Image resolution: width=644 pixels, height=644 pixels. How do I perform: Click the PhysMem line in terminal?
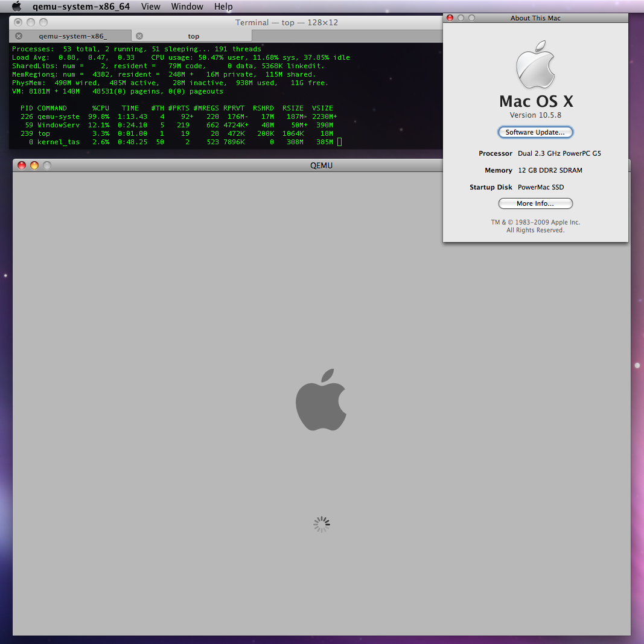coord(170,83)
